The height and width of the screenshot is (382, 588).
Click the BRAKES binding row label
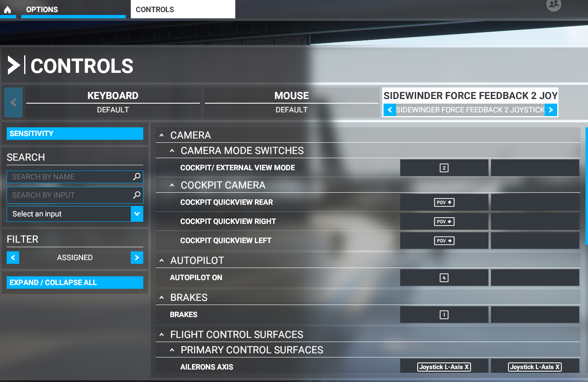(x=184, y=315)
